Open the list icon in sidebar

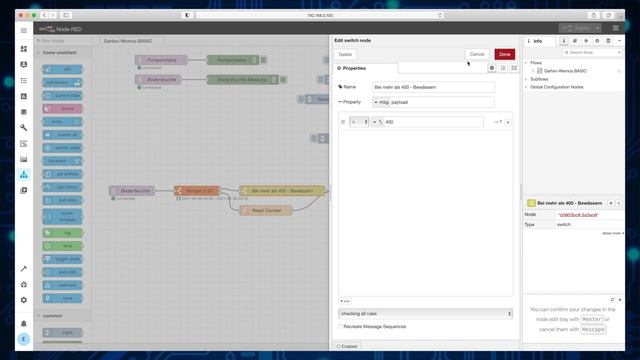pos(24,80)
